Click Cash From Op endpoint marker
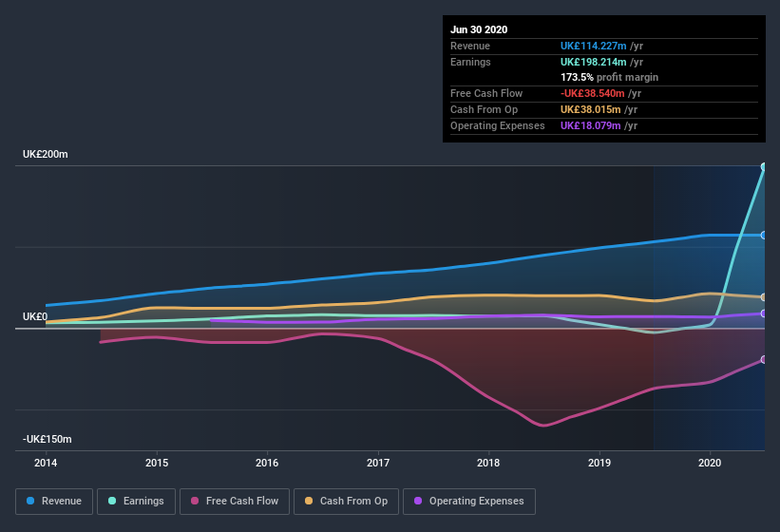Screen dimensions: 780x532 764,297
